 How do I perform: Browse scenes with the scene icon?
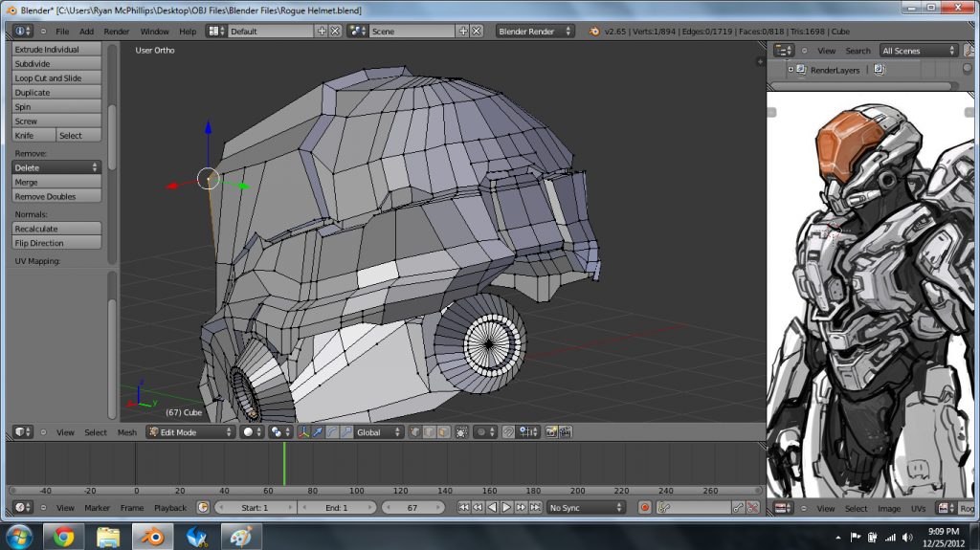tap(358, 32)
